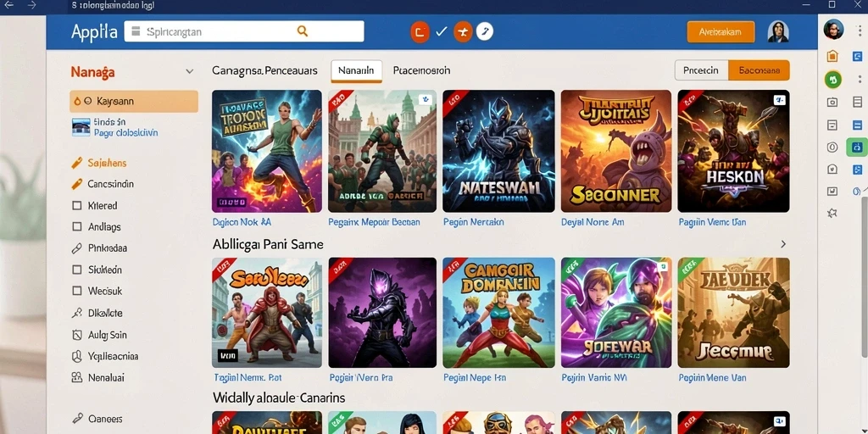The height and width of the screenshot is (434, 868).
Task: Open profile avatar in right side panel
Action: pyautogui.click(x=833, y=29)
